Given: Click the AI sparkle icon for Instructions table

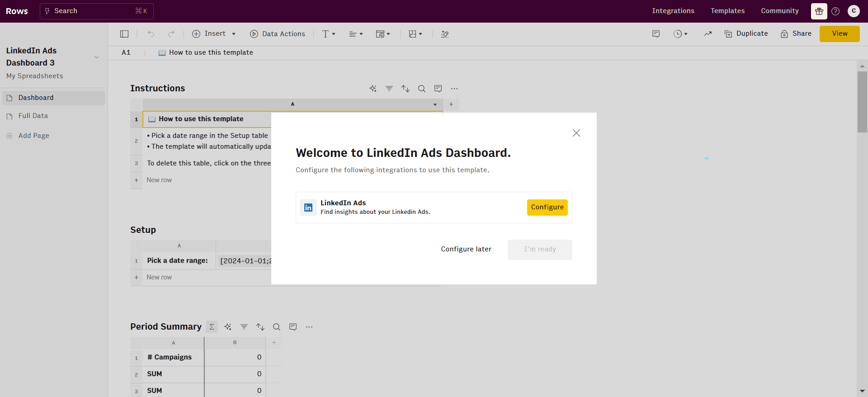Looking at the screenshot, I should pyautogui.click(x=373, y=89).
